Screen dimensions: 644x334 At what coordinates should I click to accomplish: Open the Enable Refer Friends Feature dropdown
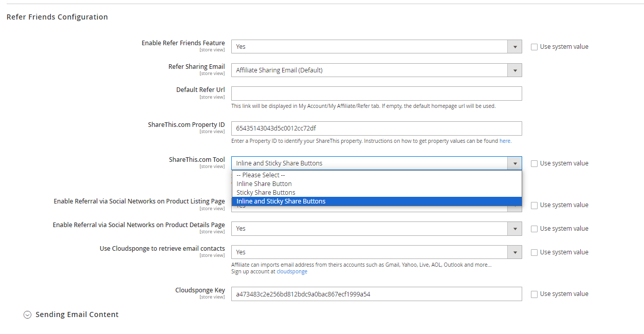[376, 47]
